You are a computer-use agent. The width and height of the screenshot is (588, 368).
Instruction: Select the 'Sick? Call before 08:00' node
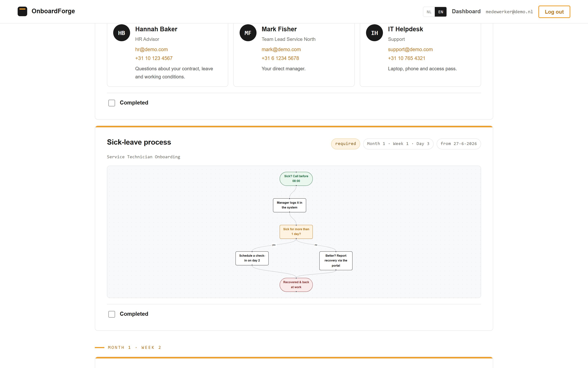[296, 179]
